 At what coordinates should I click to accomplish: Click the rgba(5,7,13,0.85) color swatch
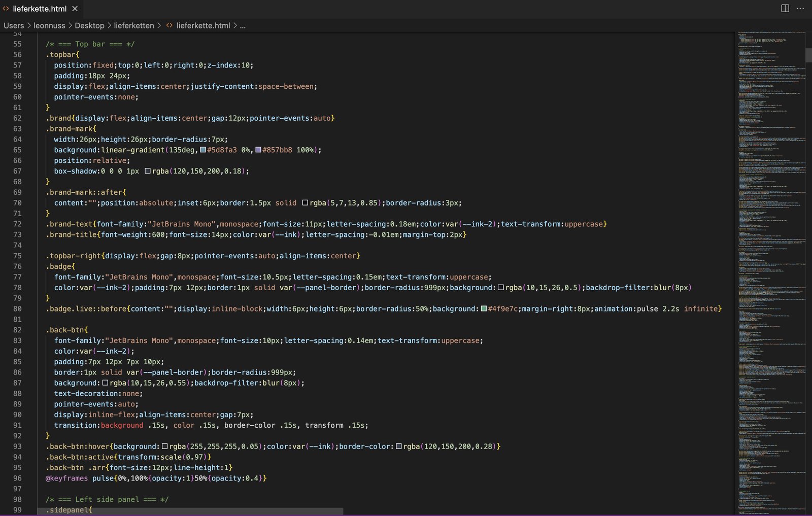click(x=305, y=203)
